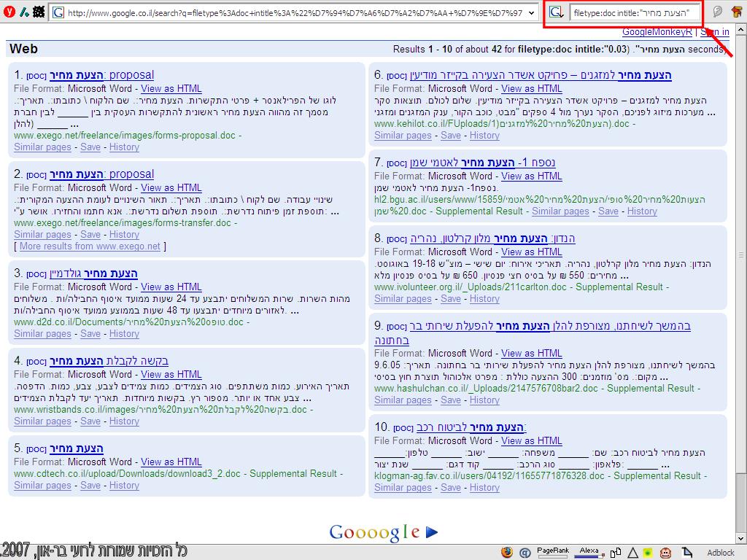Click the Greasemonkey monkey face icon
This screenshot has width=747, height=560.
point(665,553)
